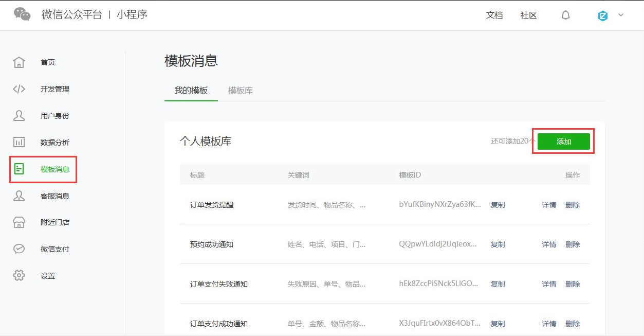Select the 用户身份 person icon

pos(19,116)
